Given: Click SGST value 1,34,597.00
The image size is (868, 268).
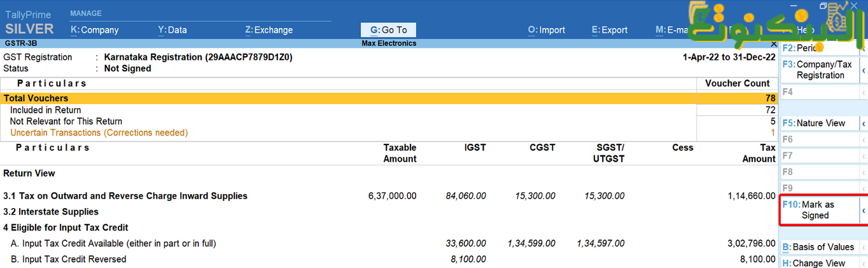Looking at the screenshot, I should 600,243.
